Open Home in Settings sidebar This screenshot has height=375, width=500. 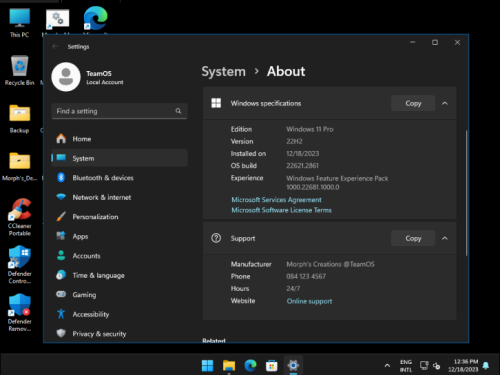(119, 139)
